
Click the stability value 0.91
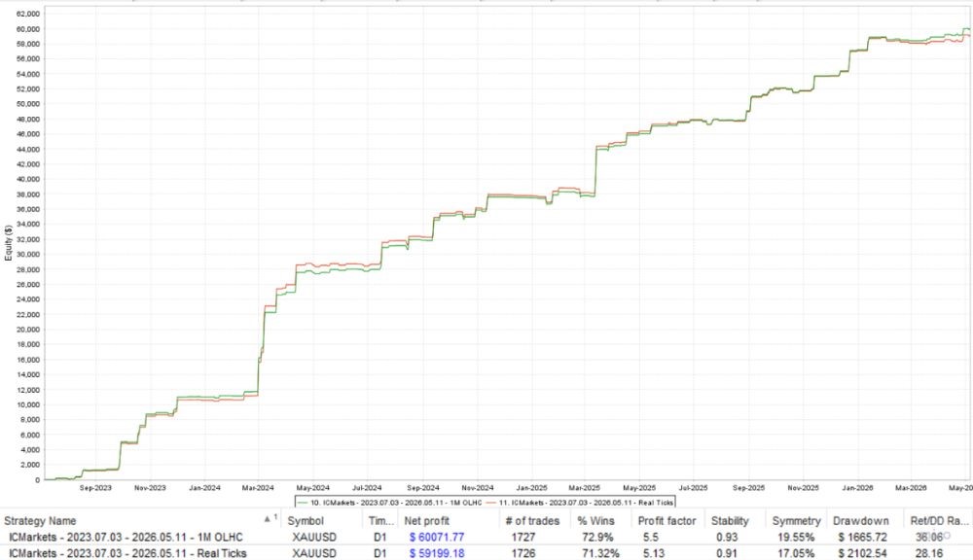click(x=727, y=553)
